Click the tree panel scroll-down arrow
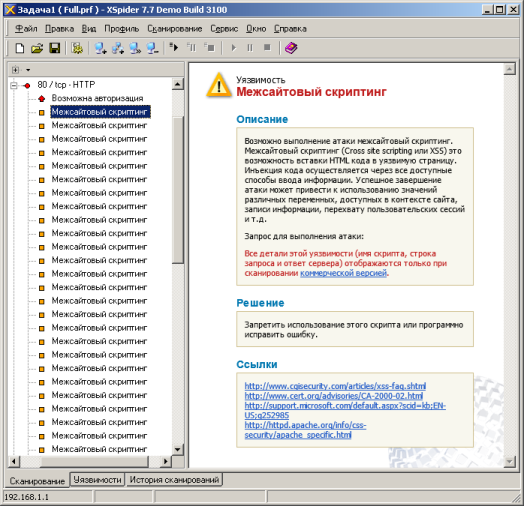 point(178,449)
